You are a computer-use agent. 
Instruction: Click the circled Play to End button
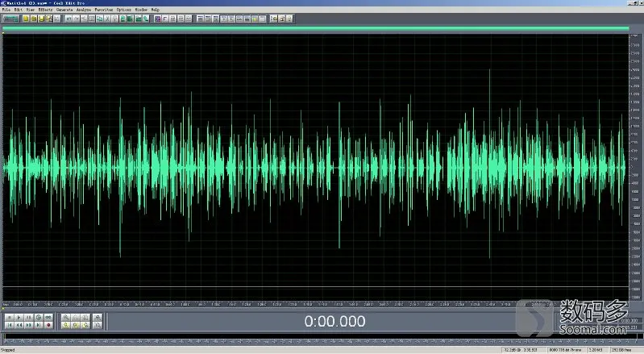point(39,318)
